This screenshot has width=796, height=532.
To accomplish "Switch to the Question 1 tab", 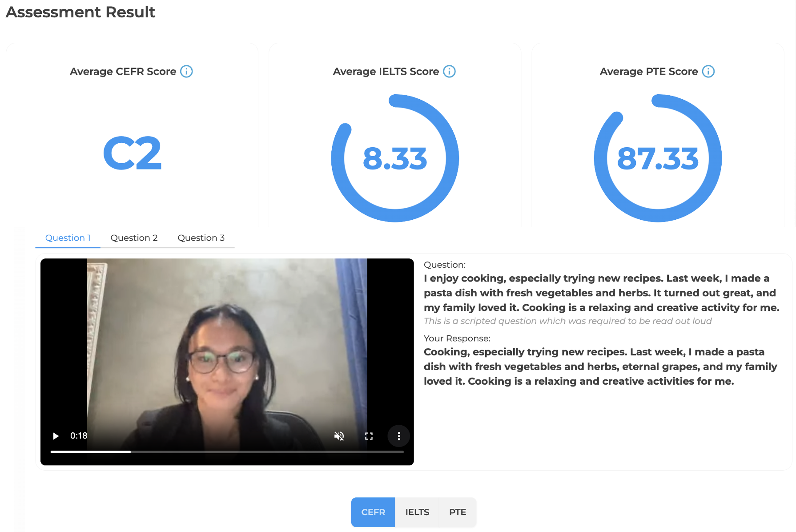I will click(x=68, y=238).
